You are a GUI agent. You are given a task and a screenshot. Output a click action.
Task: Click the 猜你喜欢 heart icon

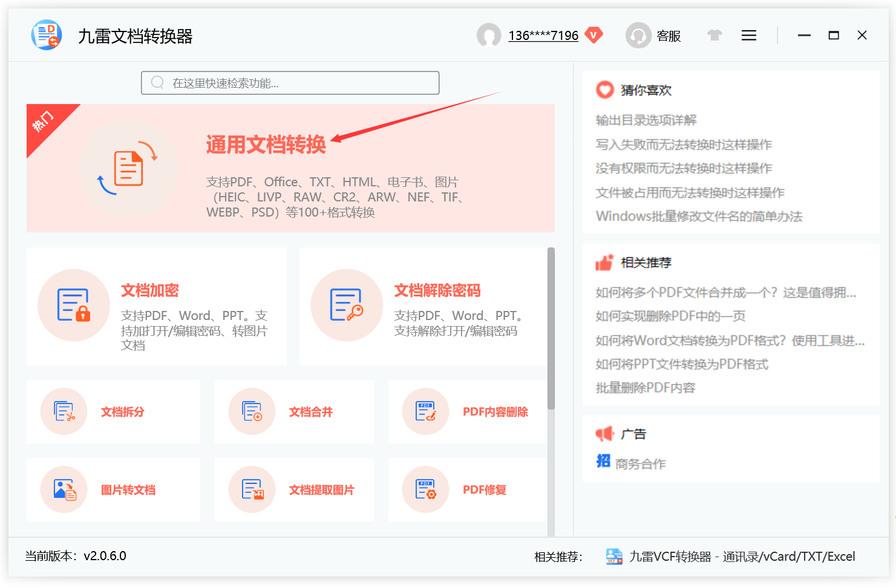point(604,90)
